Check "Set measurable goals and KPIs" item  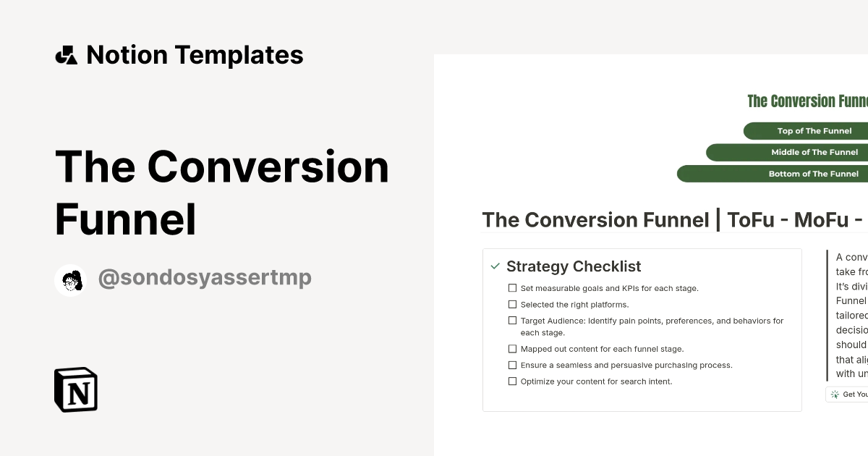(513, 288)
